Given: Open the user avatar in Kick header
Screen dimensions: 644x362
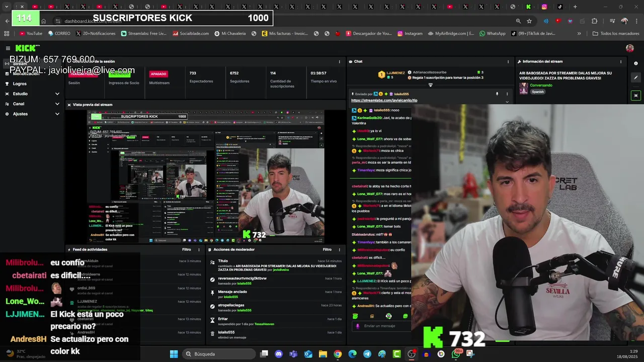Looking at the screenshot, I should coord(629,48).
